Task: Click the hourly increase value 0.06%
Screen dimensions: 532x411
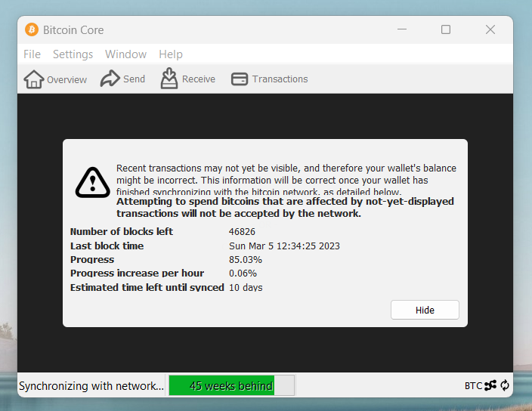Action: [243, 273]
